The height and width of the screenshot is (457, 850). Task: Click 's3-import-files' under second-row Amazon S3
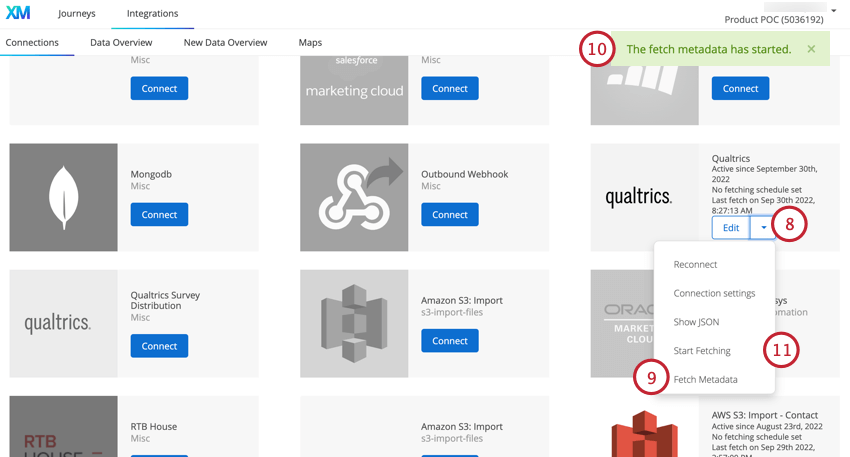point(452,312)
